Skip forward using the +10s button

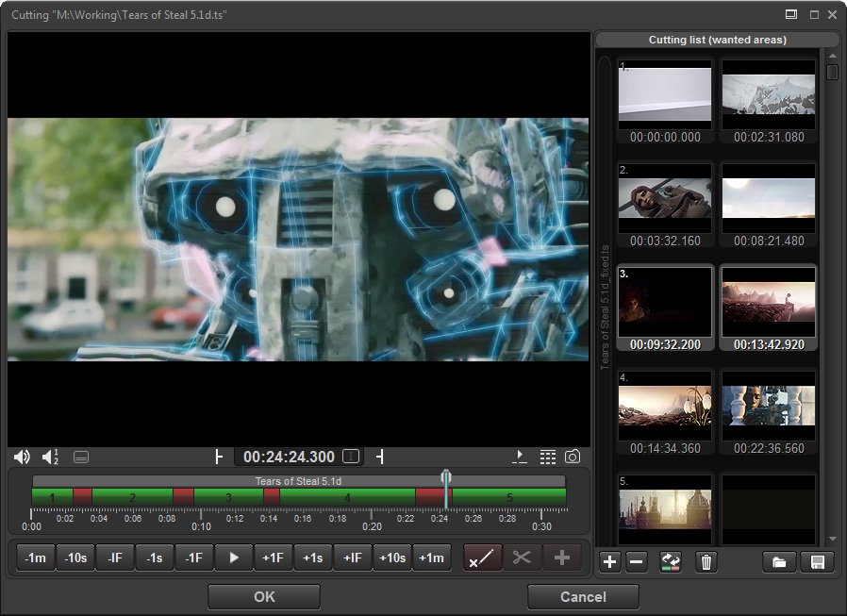391,558
